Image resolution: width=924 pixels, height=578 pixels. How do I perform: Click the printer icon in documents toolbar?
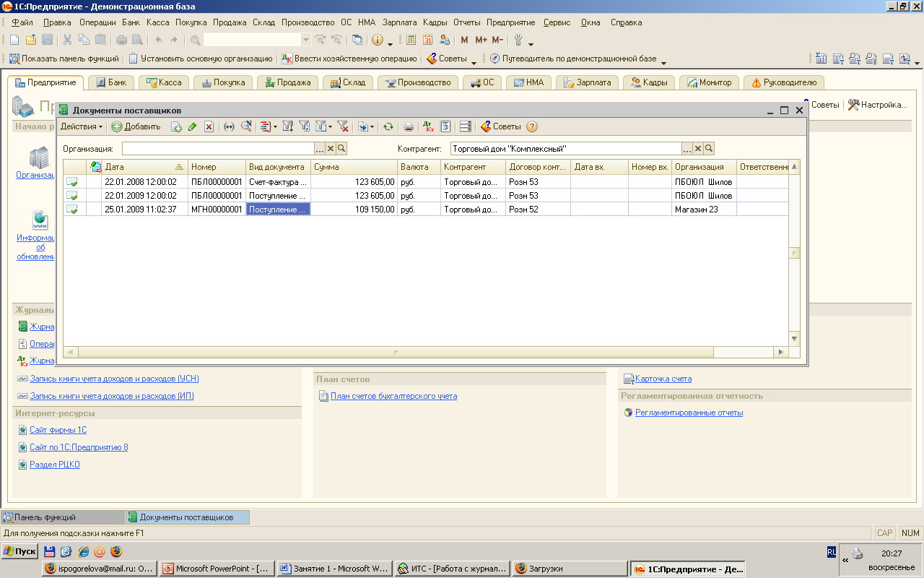click(409, 126)
